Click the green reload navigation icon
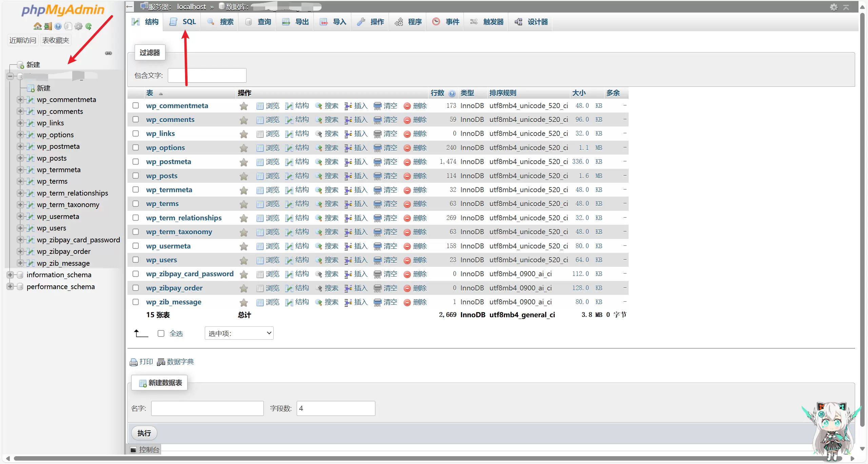The image size is (868, 464). [x=88, y=26]
